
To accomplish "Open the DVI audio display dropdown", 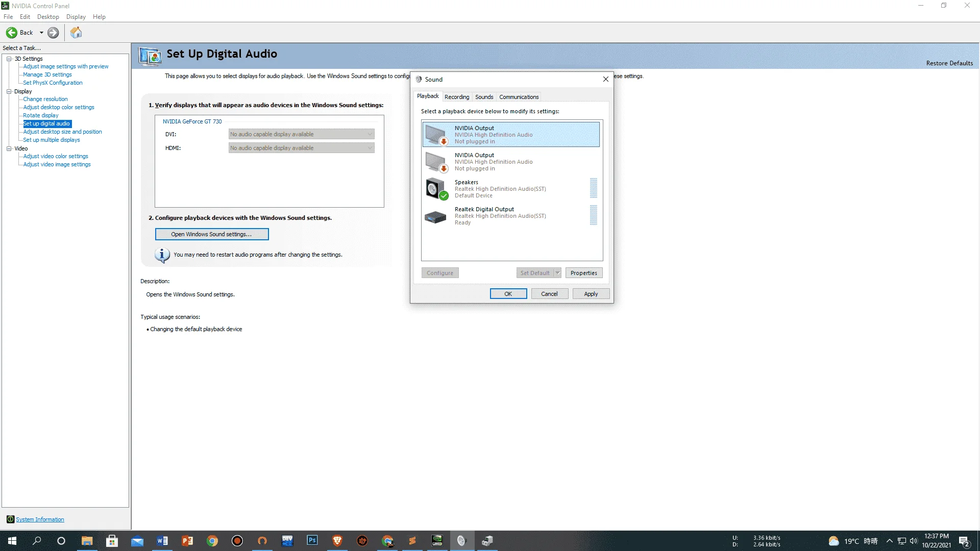I will click(x=302, y=134).
